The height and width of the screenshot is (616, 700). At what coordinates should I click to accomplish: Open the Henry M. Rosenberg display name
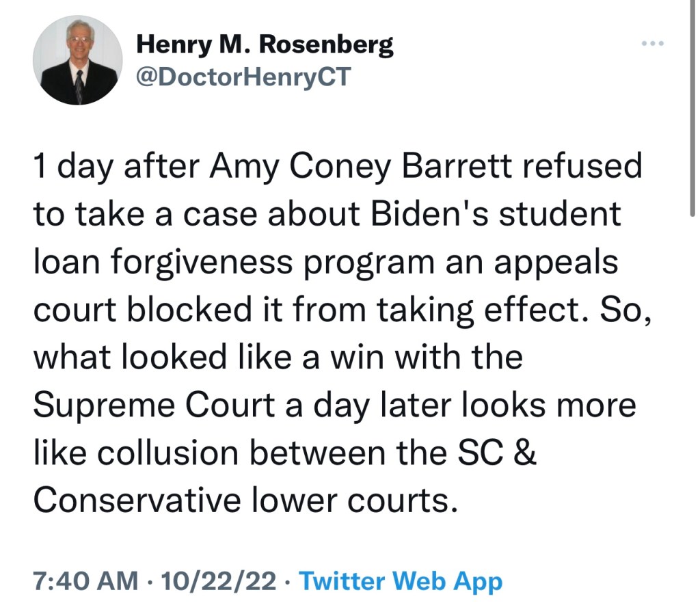(x=265, y=45)
